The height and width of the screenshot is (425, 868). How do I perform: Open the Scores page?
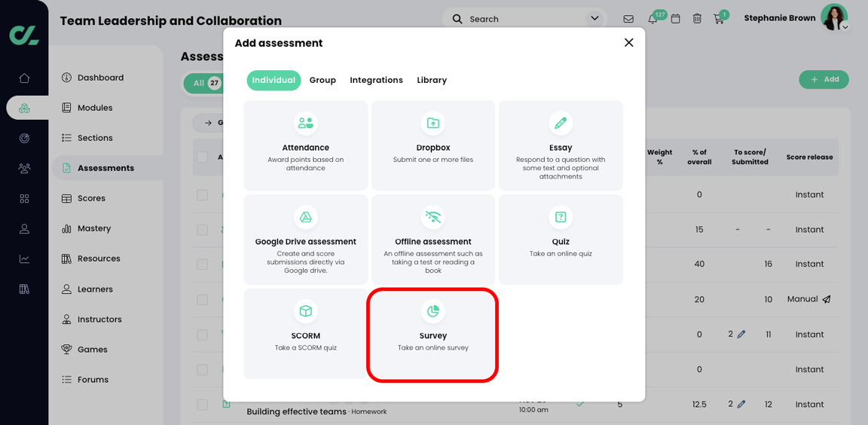pos(91,198)
